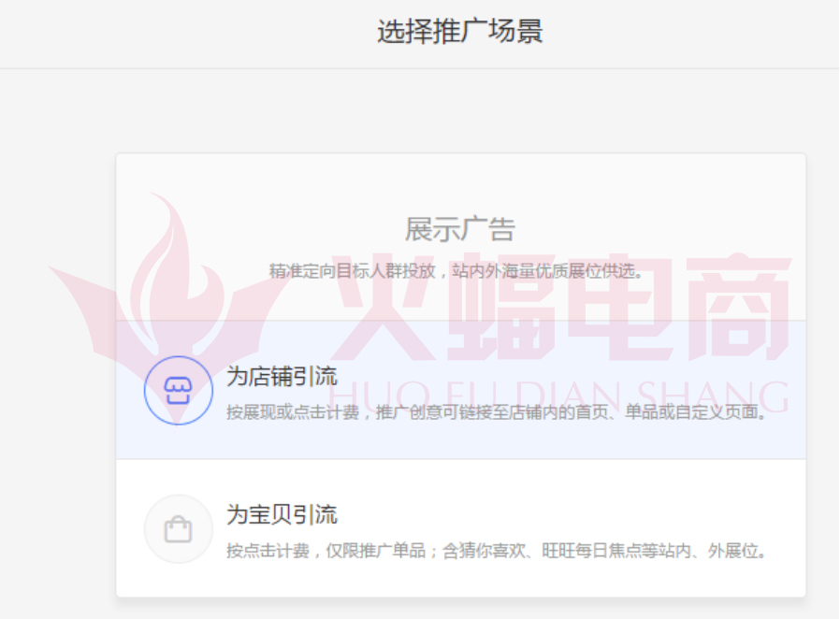The width and height of the screenshot is (840, 619).
Task: Choose the highlighted blue 为店铺引流 option row
Action: pos(461,390)
